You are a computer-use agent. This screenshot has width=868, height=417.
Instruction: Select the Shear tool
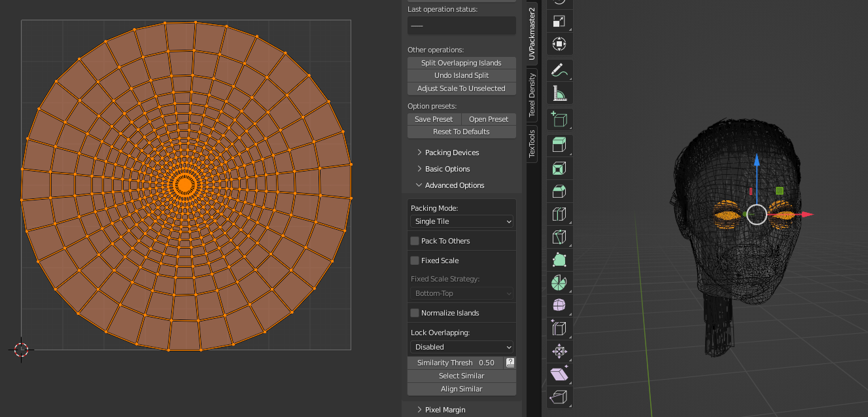pos(559,374)
